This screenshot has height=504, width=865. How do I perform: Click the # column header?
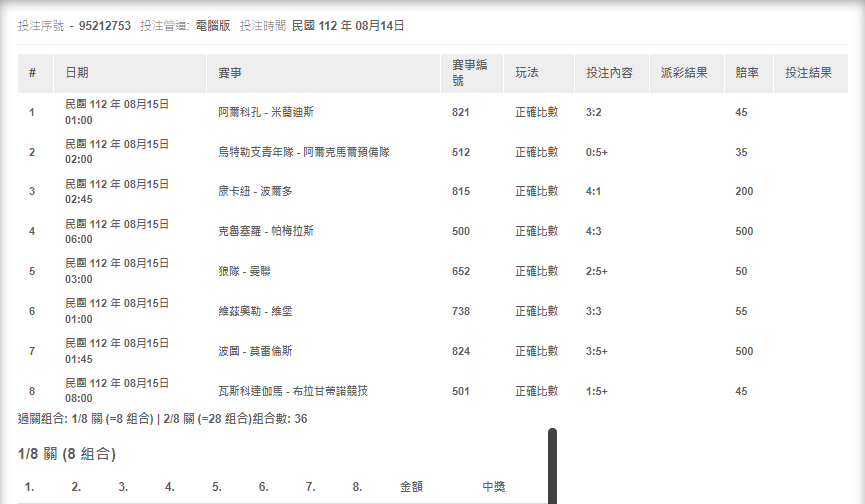click(x=33, y=73)
